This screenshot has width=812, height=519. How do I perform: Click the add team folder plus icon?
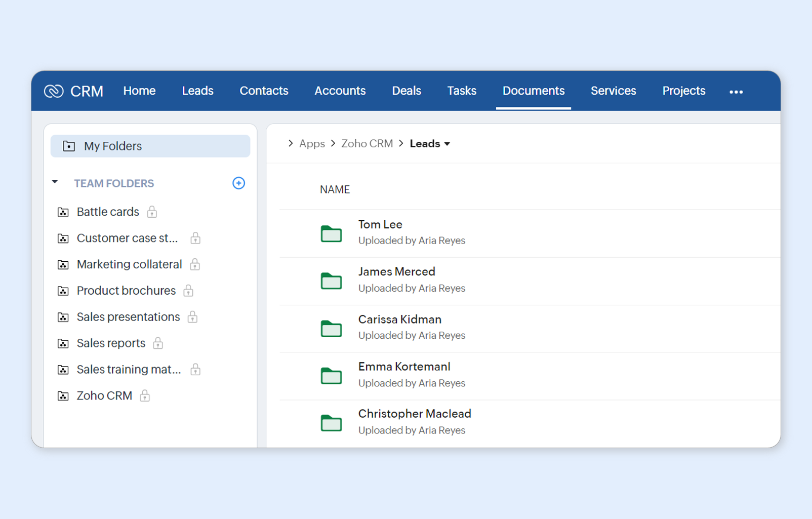pyautogui.click(x=238, y=183)
